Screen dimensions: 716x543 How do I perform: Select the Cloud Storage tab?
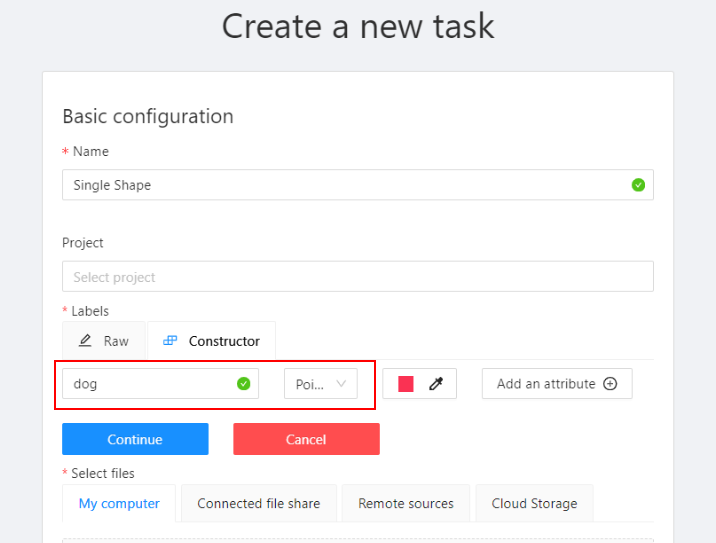click(534, 503)
